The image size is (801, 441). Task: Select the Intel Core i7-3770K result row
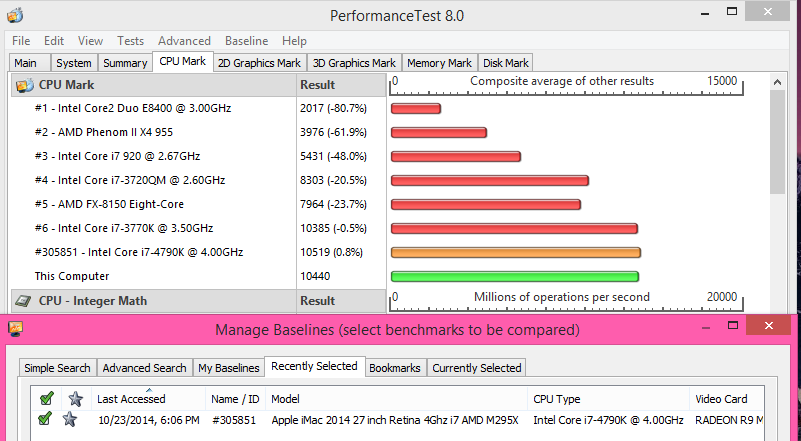point(135,228)
